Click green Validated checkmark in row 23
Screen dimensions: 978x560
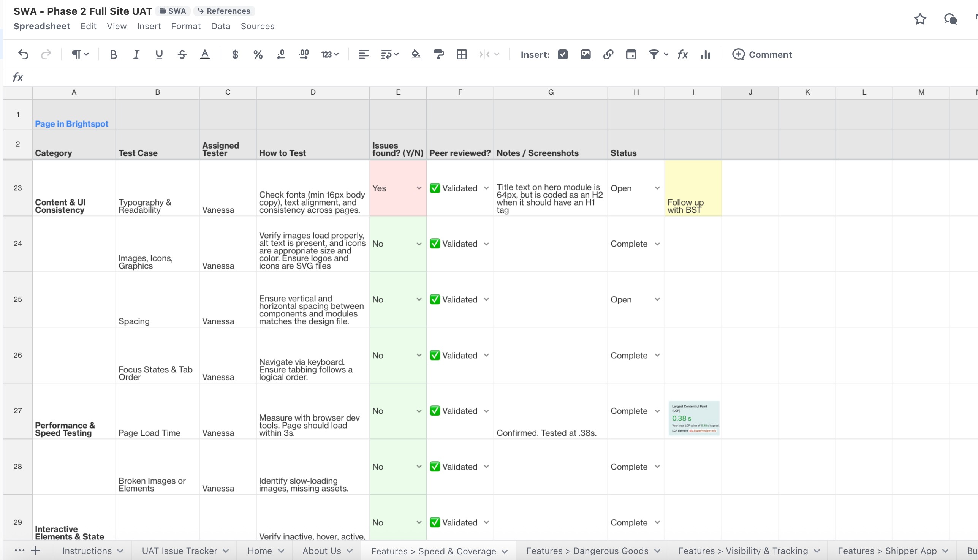435,188
